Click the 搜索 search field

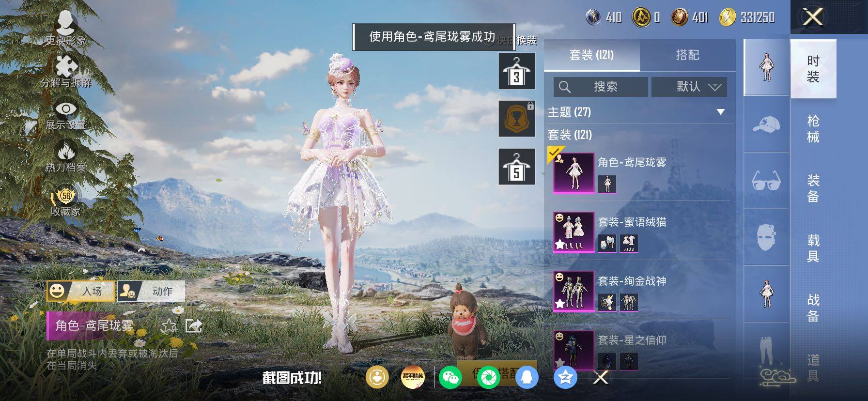[x=601, y=87]
